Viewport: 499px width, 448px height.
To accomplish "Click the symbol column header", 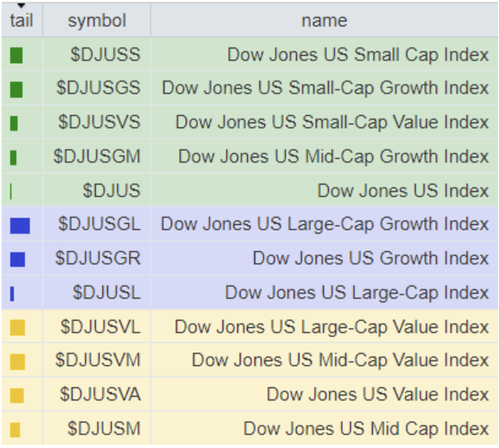I will tap(97, 20).
